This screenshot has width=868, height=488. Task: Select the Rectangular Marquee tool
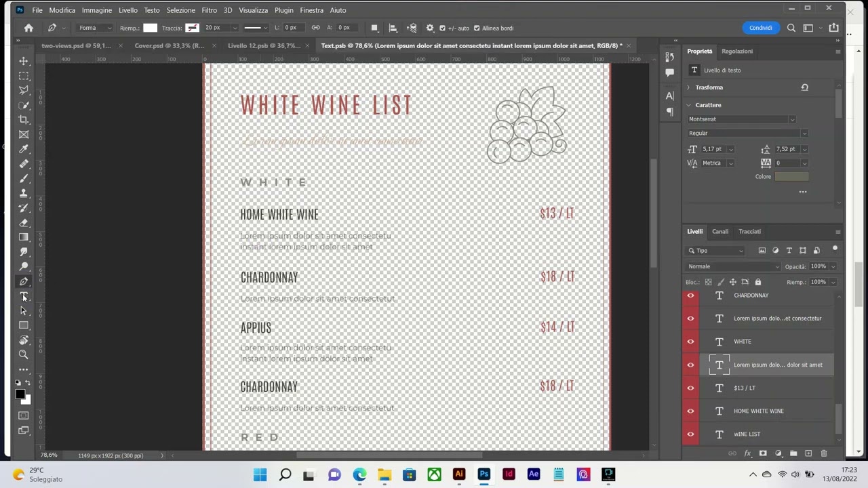pos(24,76)
